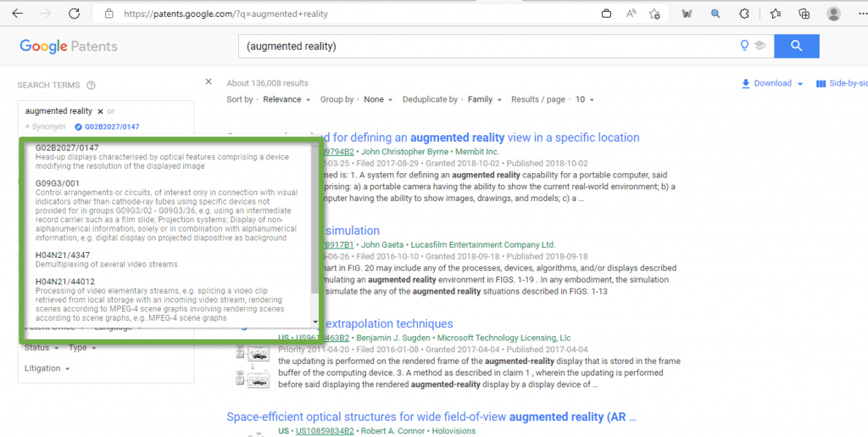Click the graduation cap Scholar icon
868x437 pixels.
[x=759, y=46]
